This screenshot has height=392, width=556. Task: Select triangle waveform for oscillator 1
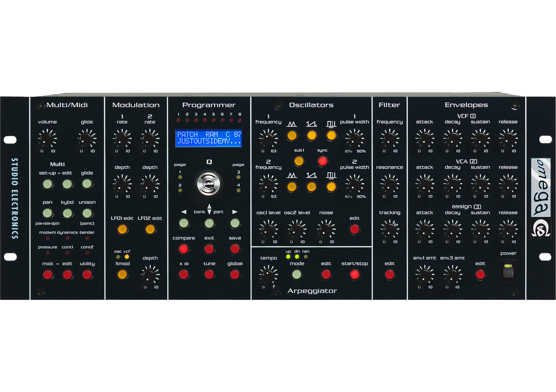pos(292,136)
